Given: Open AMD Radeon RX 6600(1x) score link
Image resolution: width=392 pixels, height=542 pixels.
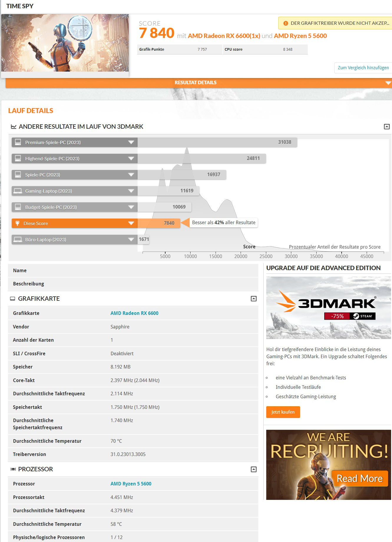Looking at the screenshot, I should (224, 36).
